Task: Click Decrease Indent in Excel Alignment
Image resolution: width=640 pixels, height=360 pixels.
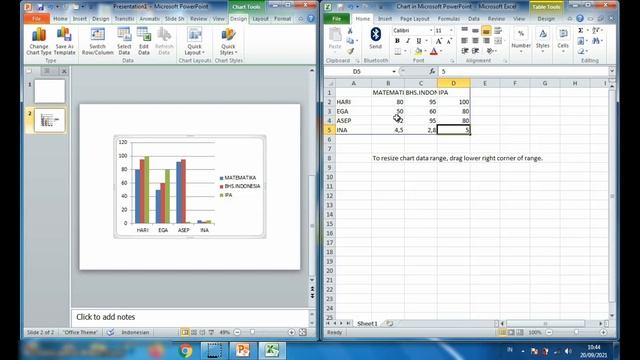Action: (465, 51)
